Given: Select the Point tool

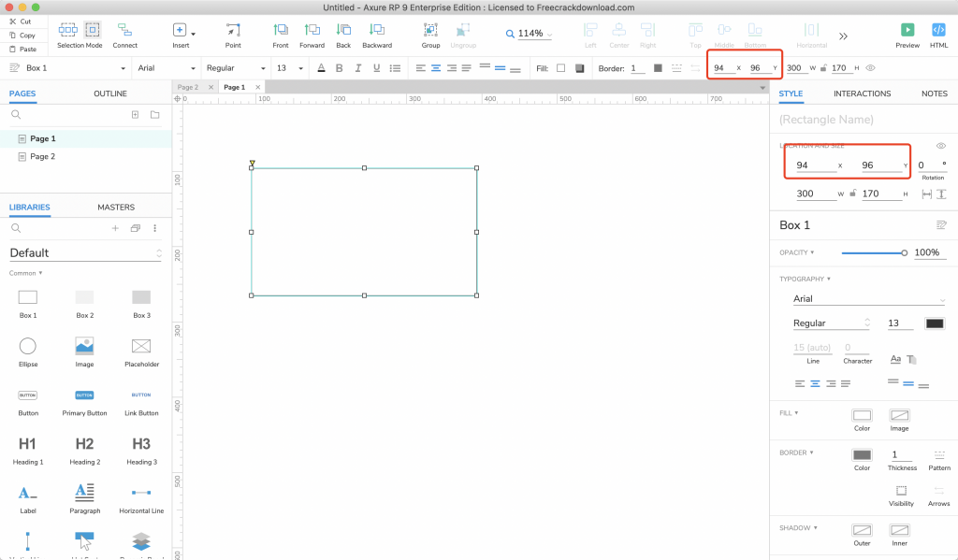Looking at the screenshot, I should tap(233, 31).
